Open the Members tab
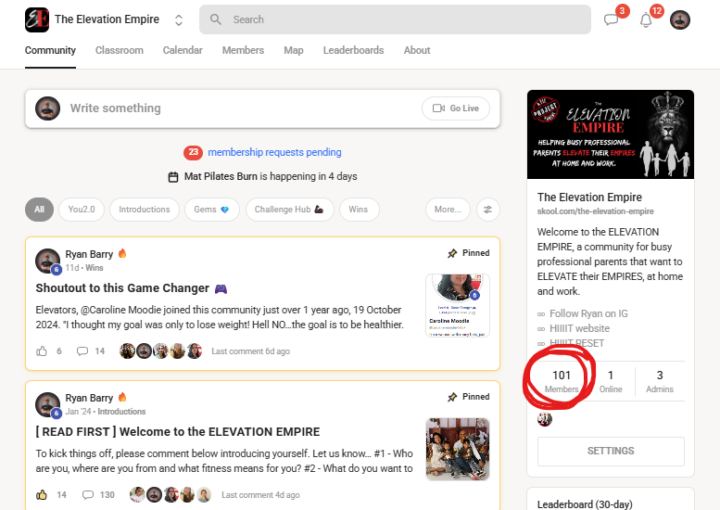Screen dimensions: 720x510 (x=243, y=50)
